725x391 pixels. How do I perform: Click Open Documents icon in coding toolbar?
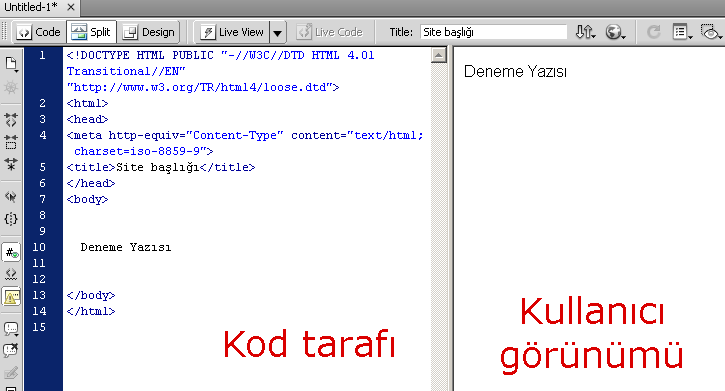[x=11, y=64]
